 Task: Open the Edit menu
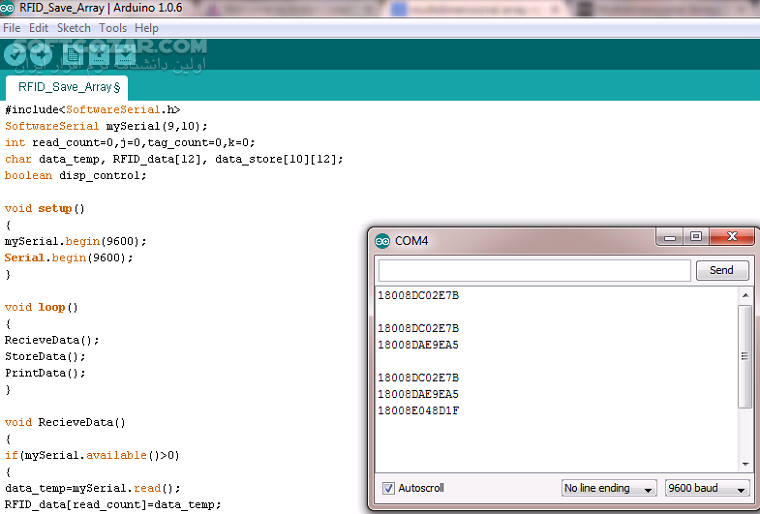pyautogui.click(x=39, y=28)
